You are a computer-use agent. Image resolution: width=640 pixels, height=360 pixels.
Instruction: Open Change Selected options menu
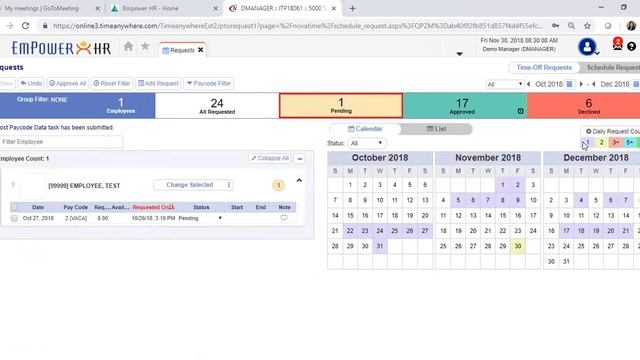(x=229, y=185)
